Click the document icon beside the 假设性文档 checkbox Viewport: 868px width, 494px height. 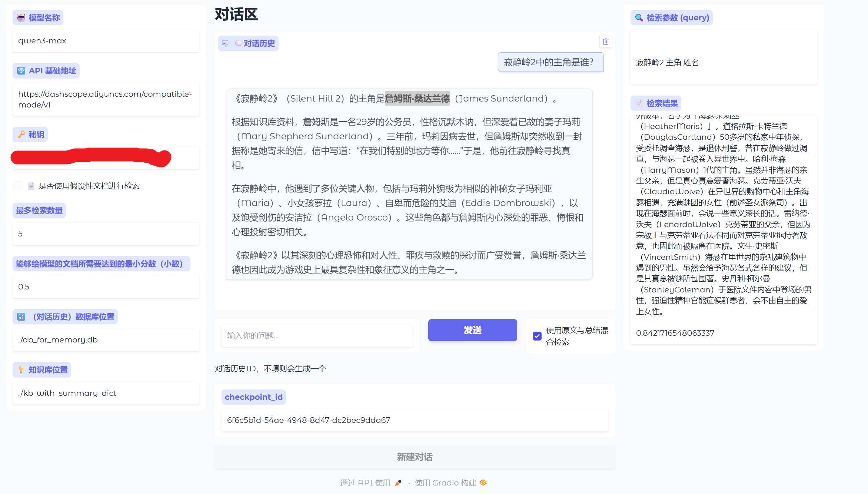click(x=31, y=186)
